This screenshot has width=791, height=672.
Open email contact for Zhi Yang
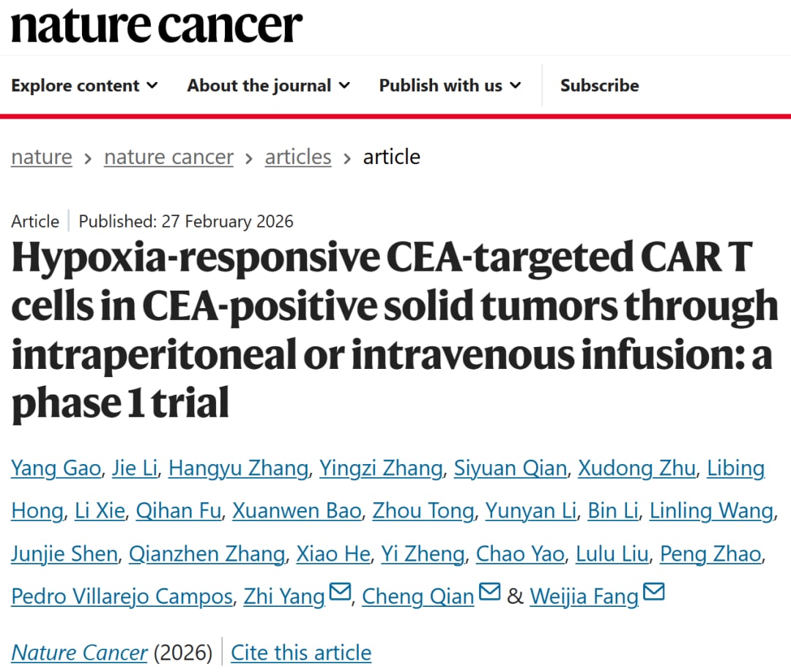340,591
